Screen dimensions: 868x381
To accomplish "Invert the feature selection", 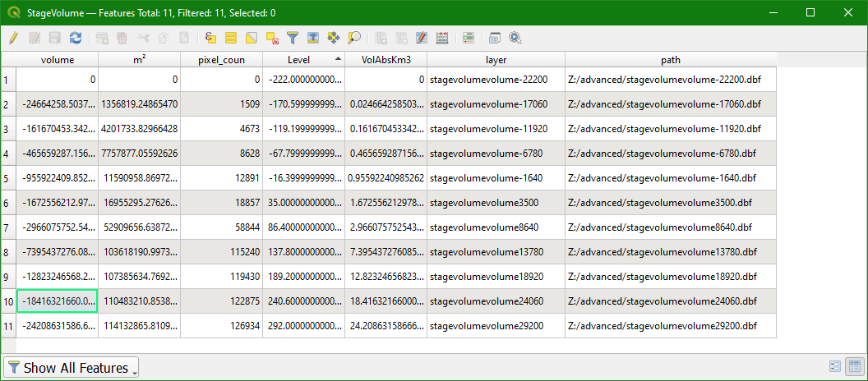I will [x=252, y=38].
